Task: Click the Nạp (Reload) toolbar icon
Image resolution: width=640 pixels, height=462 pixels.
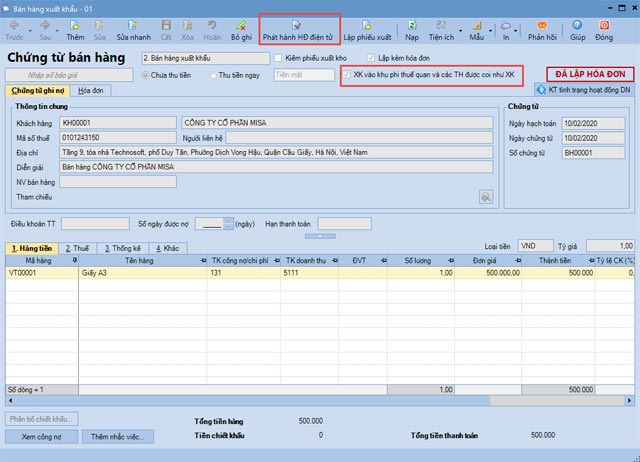Action: (x=411, y=28)
